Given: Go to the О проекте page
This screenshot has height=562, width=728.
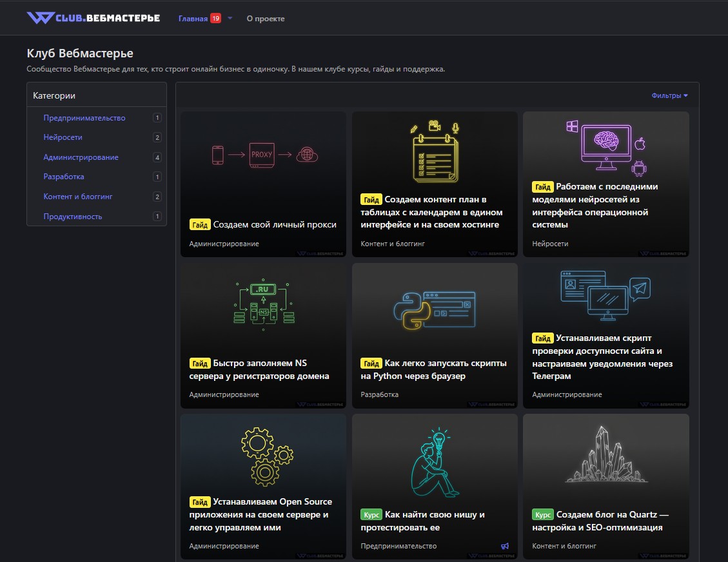Looking at the screenshot, I should pyautogui.click(x=265, y=19).
